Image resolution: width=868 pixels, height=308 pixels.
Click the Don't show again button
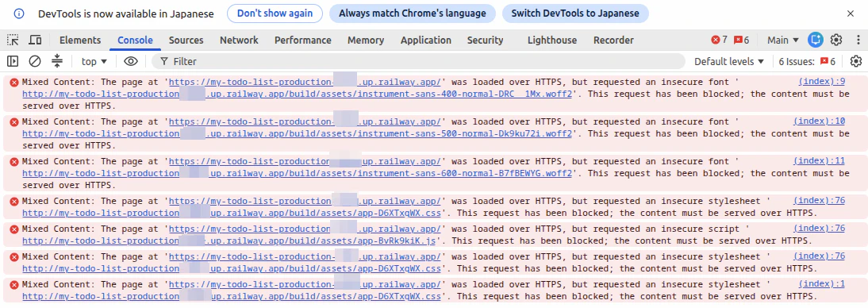click(x=275, y=13)
